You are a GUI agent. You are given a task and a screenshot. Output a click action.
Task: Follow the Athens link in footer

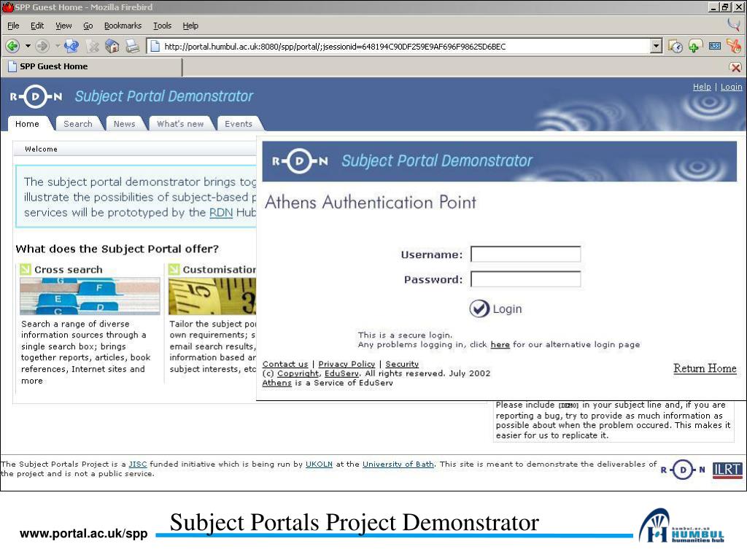(x=276, y=383)
